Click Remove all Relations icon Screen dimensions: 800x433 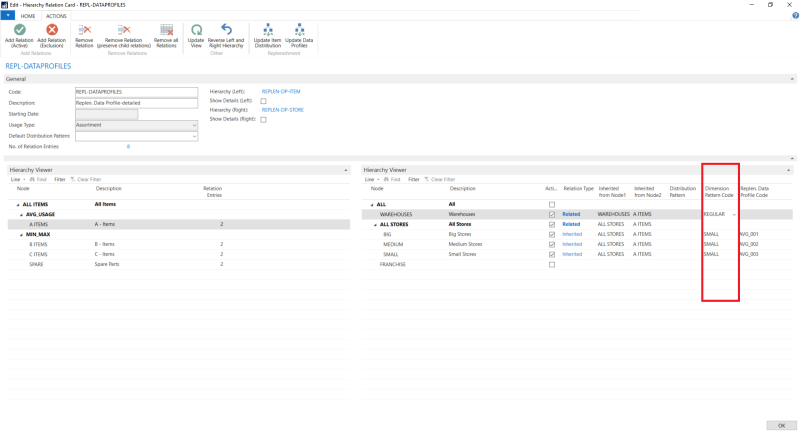tap(166, 30)
